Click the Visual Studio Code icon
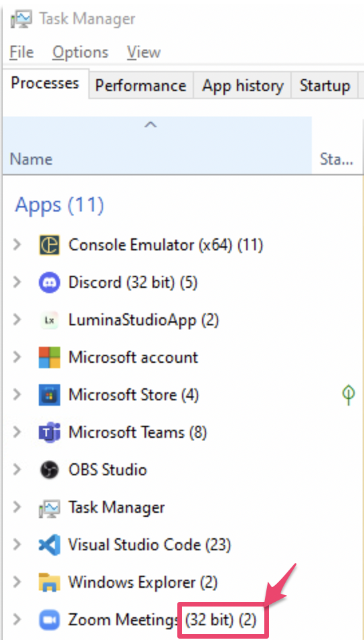This screenshot has width=364, height=640. click(x=50, y=544)
